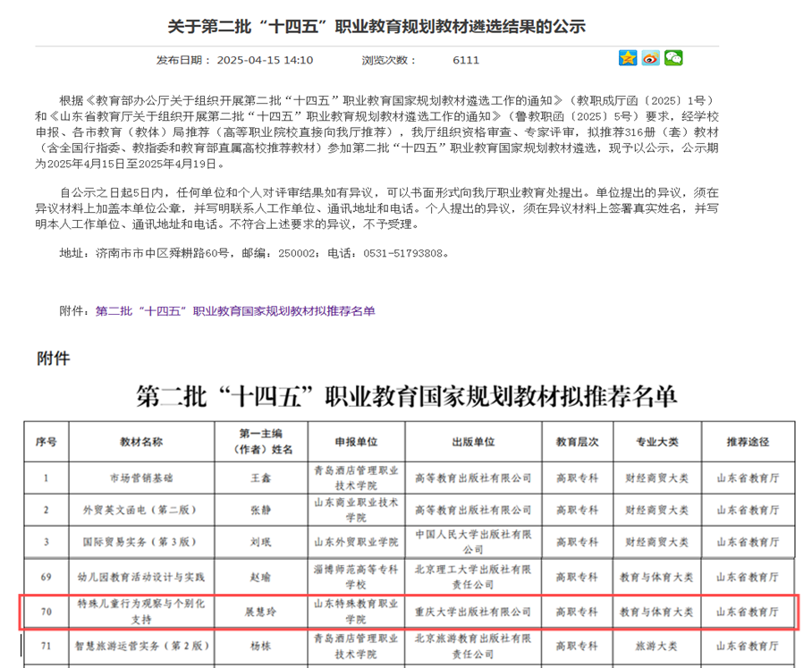
Task: Select the 外贸英文函电（第二版） cell
Action: [141, 510]
